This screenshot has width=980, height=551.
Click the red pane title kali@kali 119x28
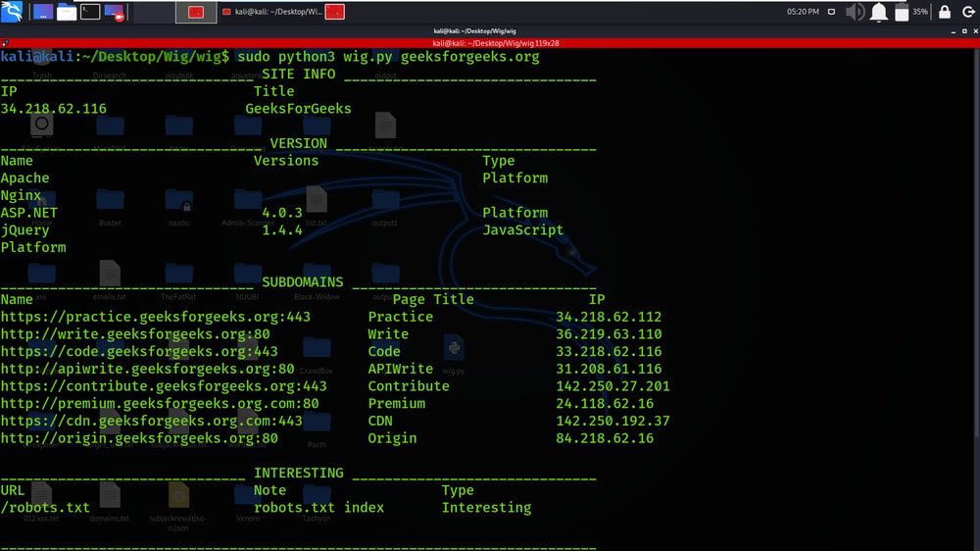point(496,43)
